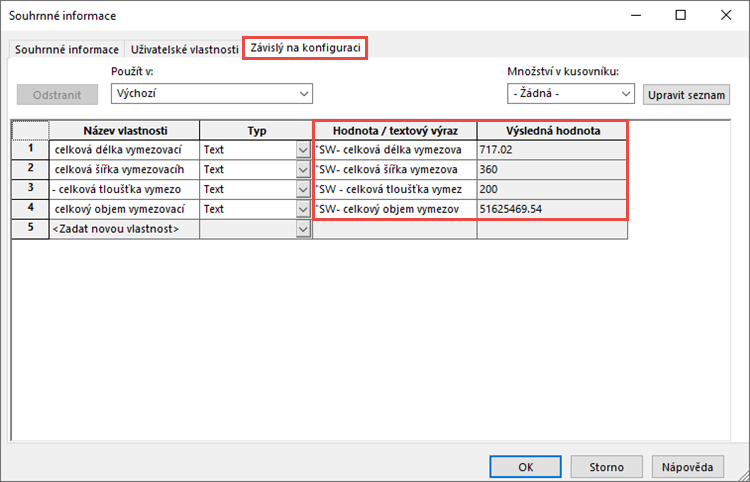Expand Typ dropdown in row 1
Viewport: 750px width, 482px height.
click(x=304, y=150)
